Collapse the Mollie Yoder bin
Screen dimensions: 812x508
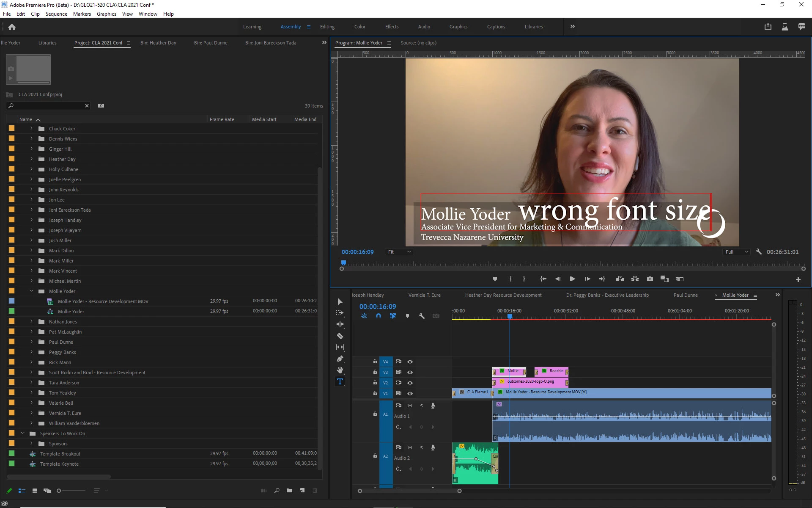click(31, 291)
